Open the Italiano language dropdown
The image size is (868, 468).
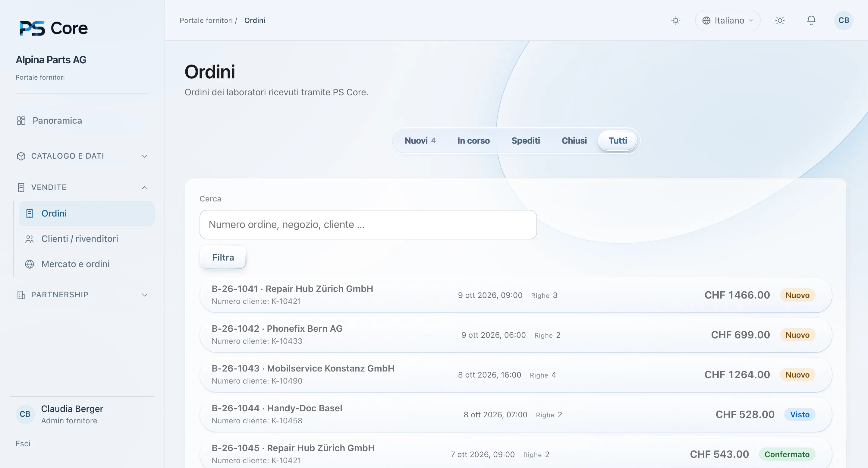tap(727, 21)
